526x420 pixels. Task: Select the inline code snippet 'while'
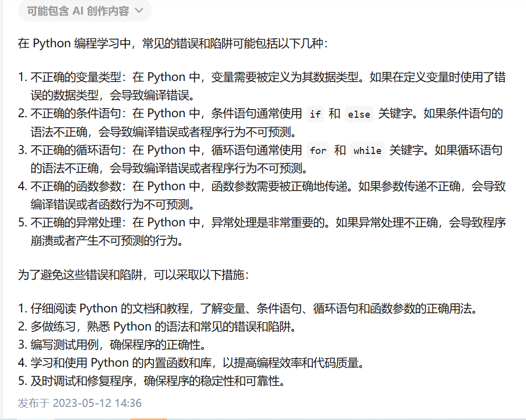point(367,150)
